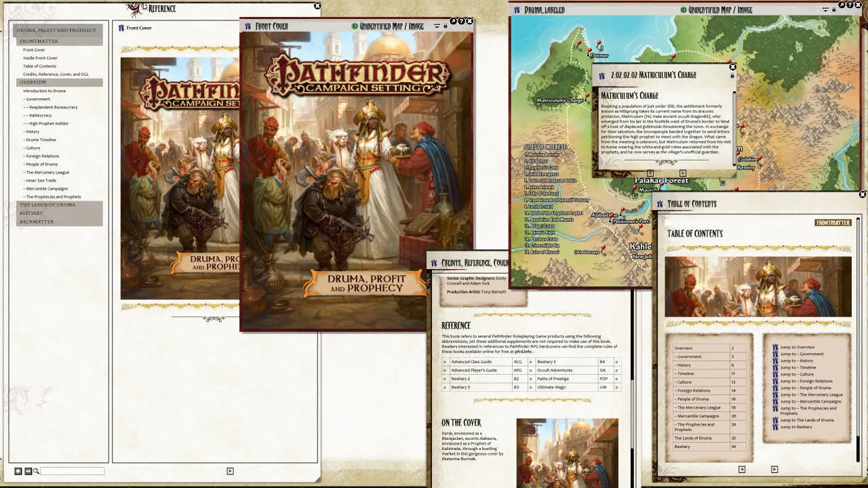Collapse the Druma, Profit and Prophecy header
Screen dimensions: 868x488
click(57, 30)
